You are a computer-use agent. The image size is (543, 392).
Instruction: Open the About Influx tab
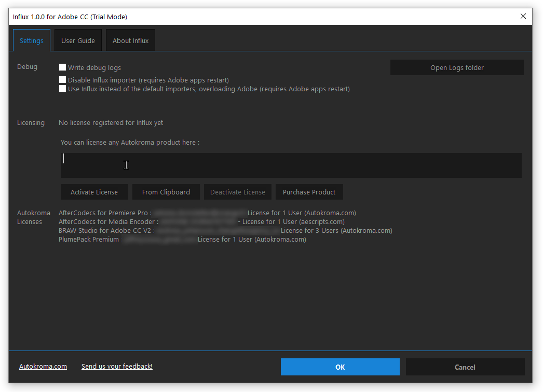(x=130, y=40)
